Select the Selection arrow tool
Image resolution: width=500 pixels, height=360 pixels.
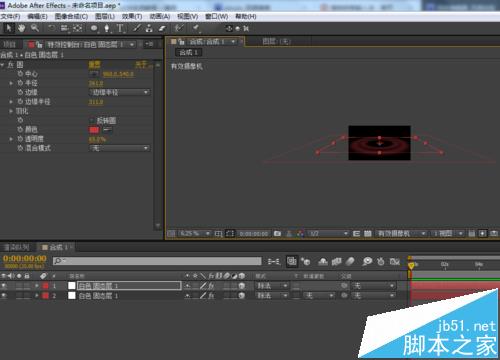(x=9, y=28)
